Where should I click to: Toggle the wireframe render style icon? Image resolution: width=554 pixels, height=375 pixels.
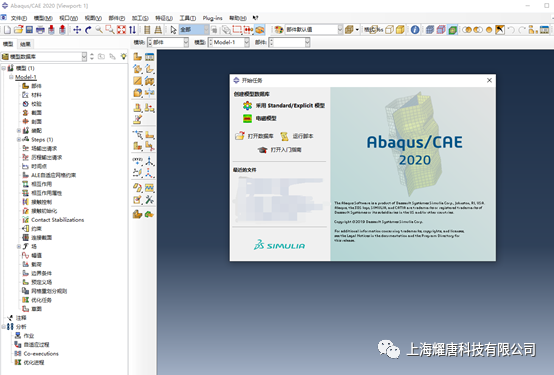(x=389, y=30)
